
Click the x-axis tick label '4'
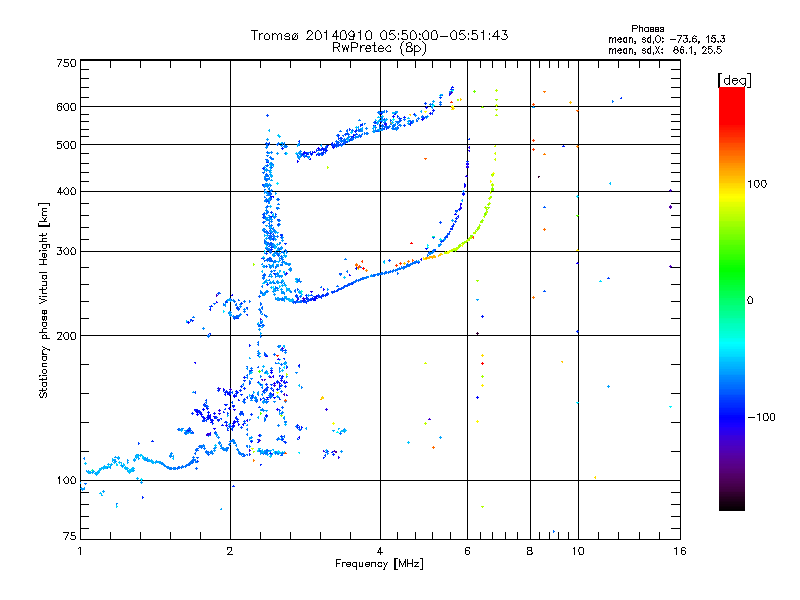380,551
